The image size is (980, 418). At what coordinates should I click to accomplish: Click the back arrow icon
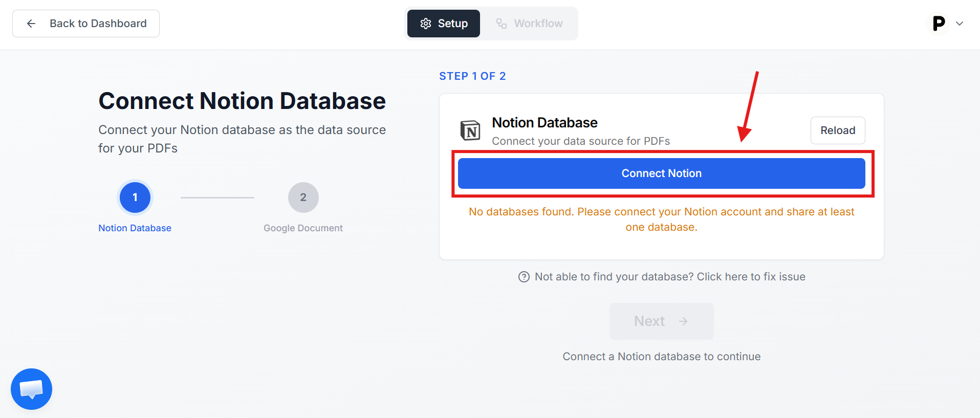click(x=31, y=24)
